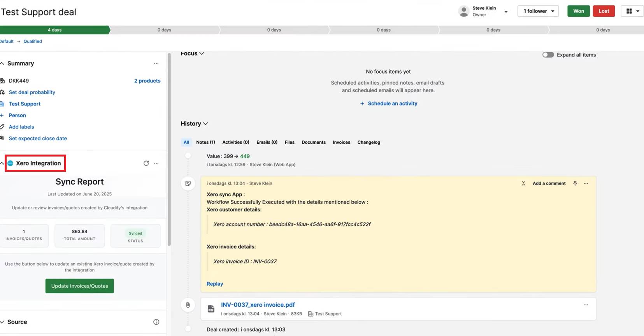Click the Steve Klein owner avatar
Image resolution: width=644 pixels, height=336 pixels.
point(463,11)
